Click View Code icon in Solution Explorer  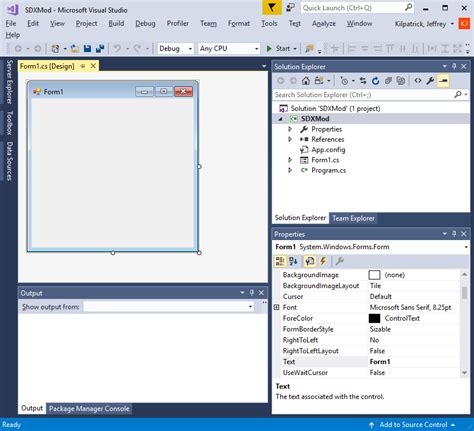tap(418, 81)
